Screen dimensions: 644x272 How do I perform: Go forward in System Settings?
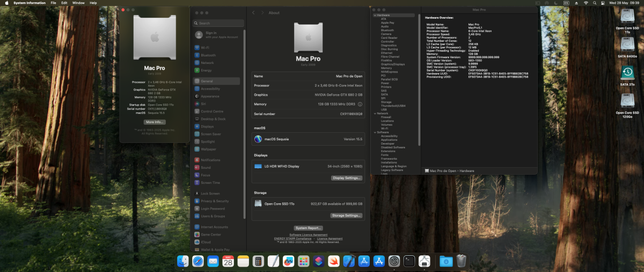(261, 12)
